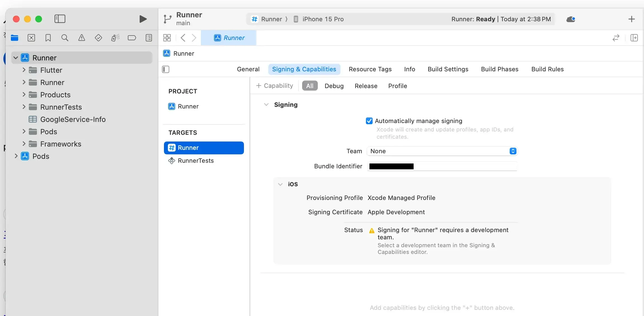Add an editor pane on the right

[634, 38]
